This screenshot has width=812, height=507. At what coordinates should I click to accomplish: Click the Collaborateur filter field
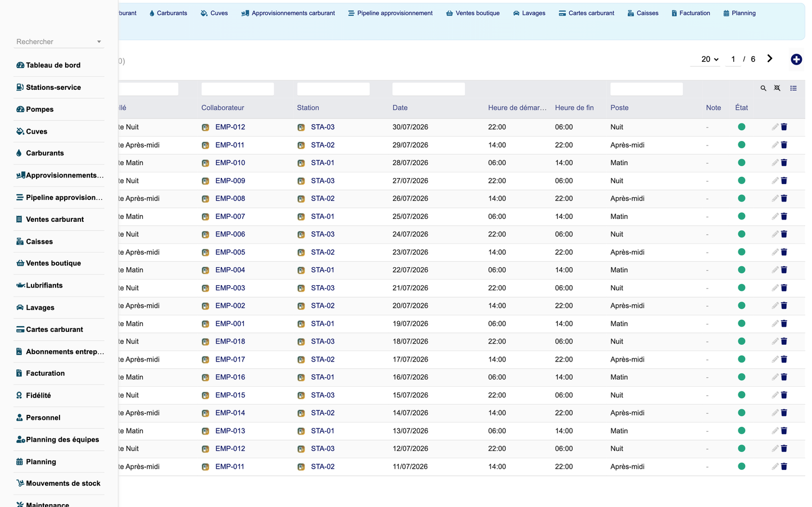tap(238, 89)
